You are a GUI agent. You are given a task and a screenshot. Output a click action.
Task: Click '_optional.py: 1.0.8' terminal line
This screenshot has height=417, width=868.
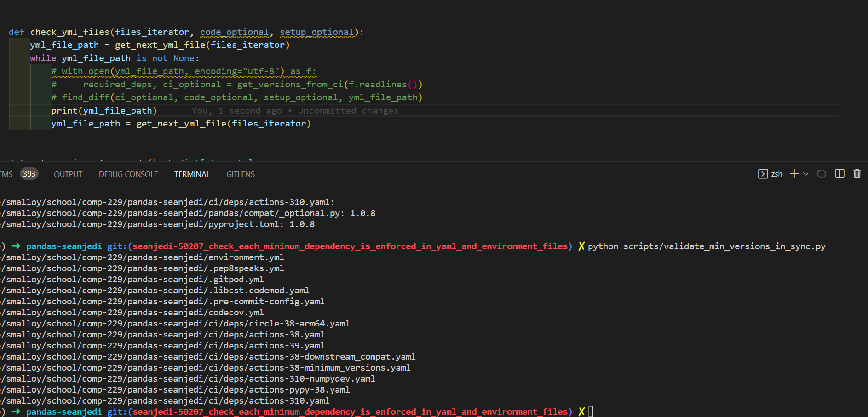coord(188,213)
